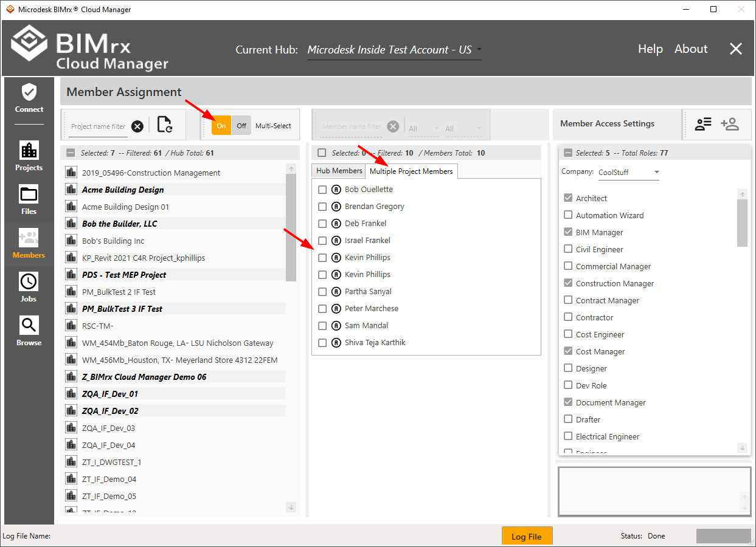Turn Multi-Select on
Screen dimensions: 756x547
(221, 126)
